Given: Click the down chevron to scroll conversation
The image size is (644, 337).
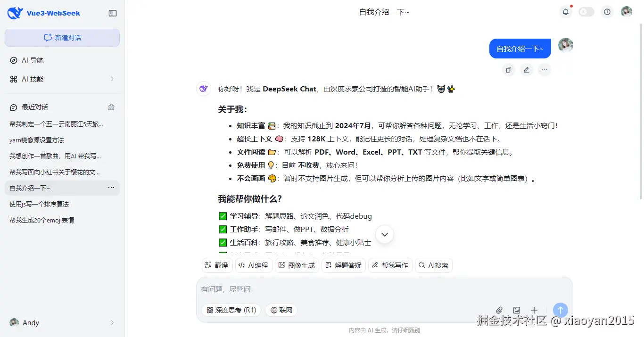Looking at the screenshot, I should click(x=384, y=234).
